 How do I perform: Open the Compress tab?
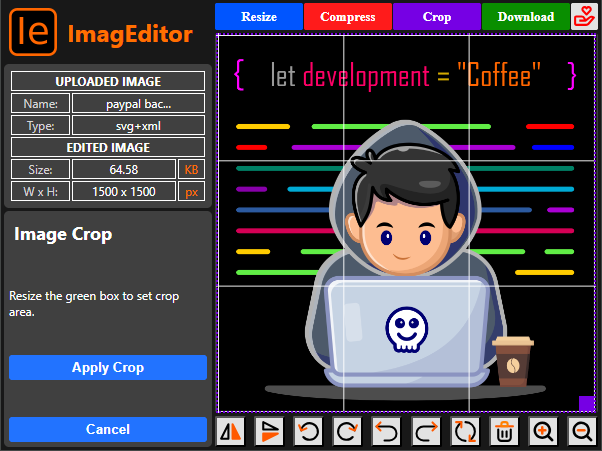coord(348,17)
